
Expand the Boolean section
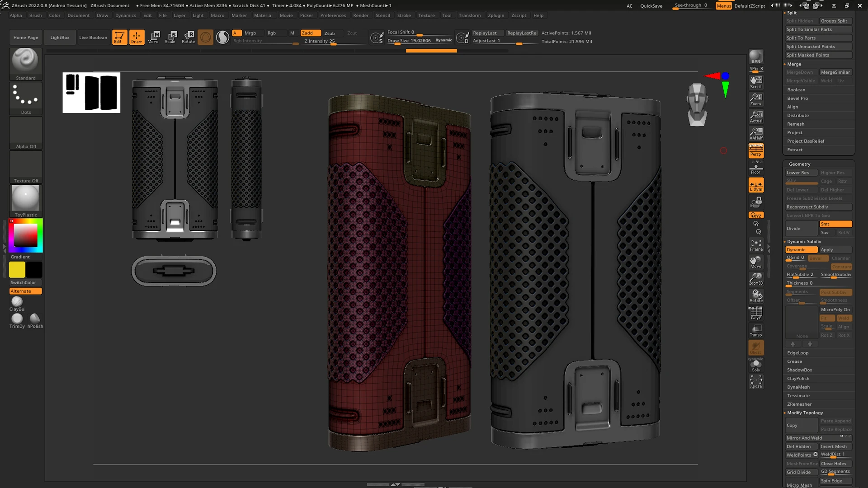coord(796,90)
